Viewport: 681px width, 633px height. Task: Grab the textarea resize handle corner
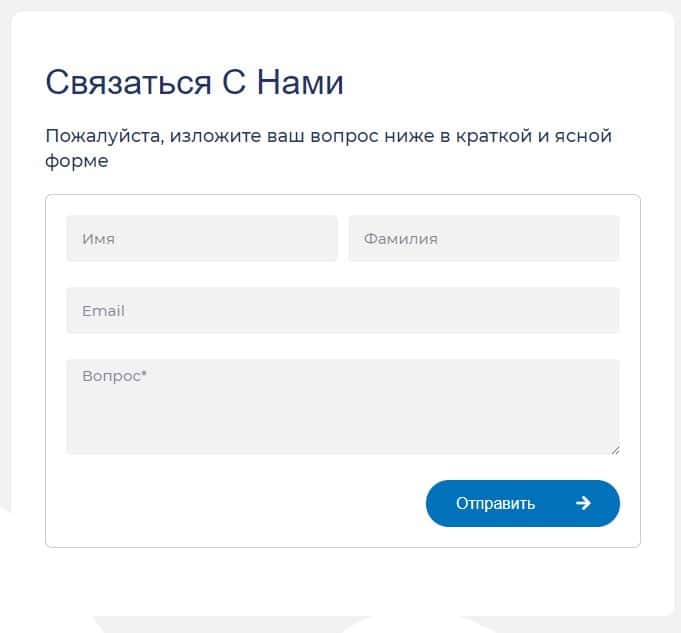[x=615, y=450]
